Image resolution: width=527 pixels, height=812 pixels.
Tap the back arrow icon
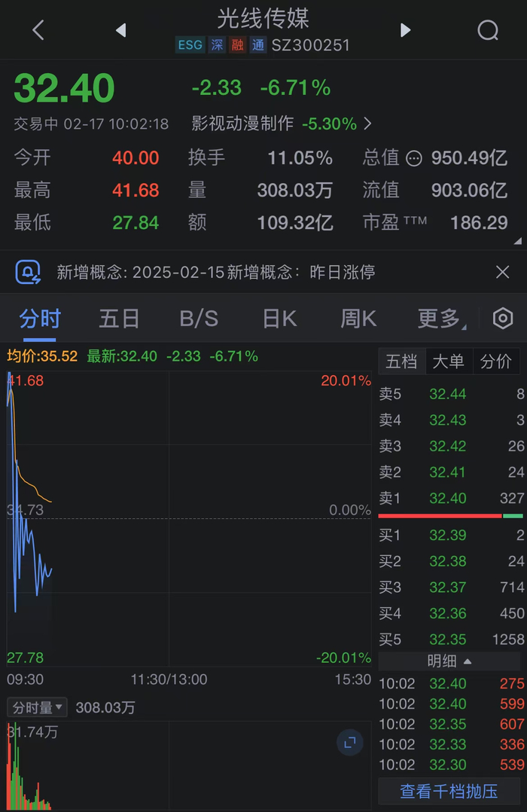tap(38, 30)
